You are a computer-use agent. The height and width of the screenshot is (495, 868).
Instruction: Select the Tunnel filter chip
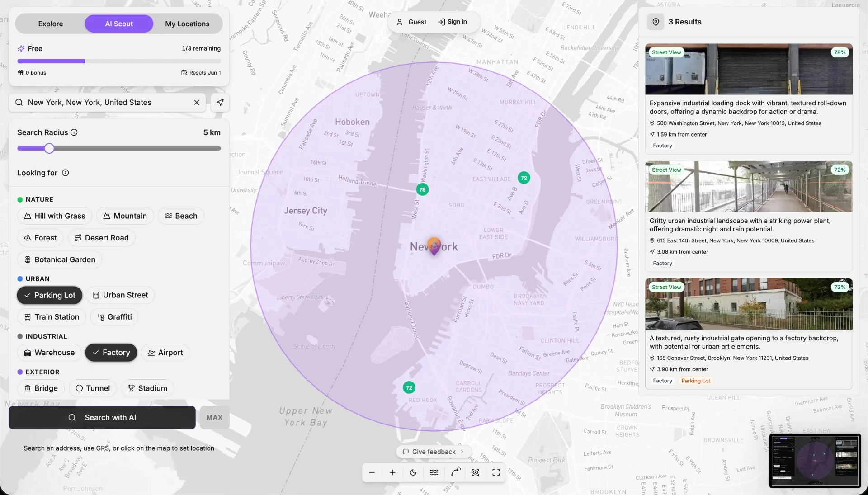[93, 388]
